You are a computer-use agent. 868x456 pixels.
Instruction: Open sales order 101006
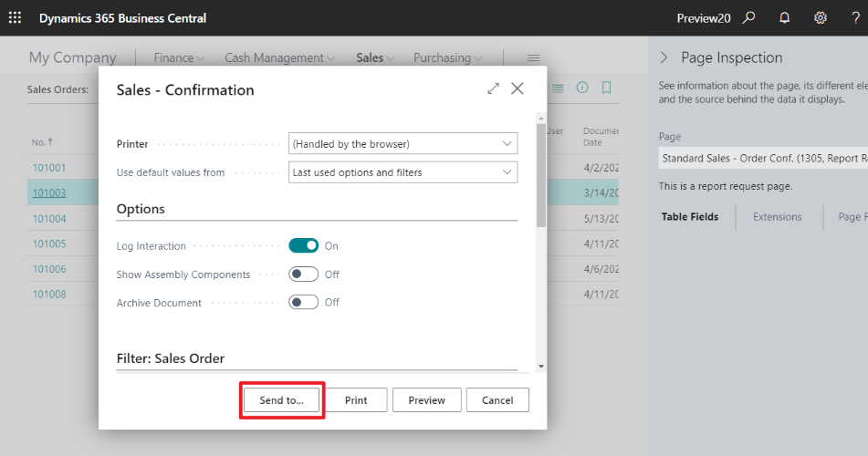pos(49,269)
